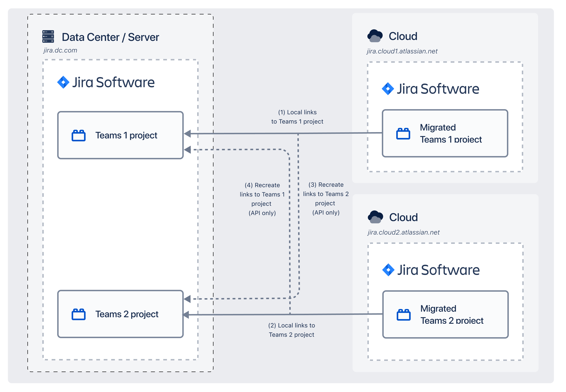Select the briefcase icon in Teams 1 project
The width and height of the screenshot is (566, 392).
point(78,135)
